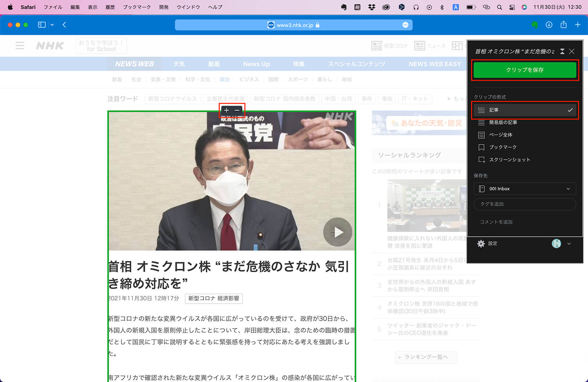The height and width of the screenshot is (382, 588).
Task: Click the 新型コロナウイルス keyword tag
Action: click(172, 99)
